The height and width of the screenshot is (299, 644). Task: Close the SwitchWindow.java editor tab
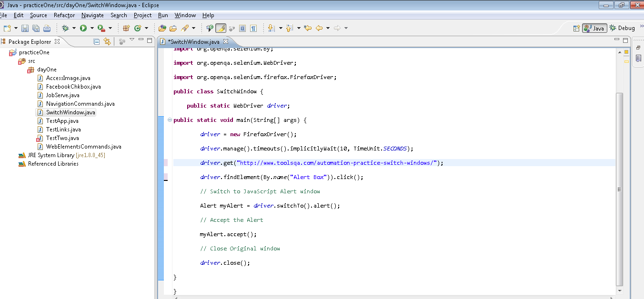(x=226, y=41)
